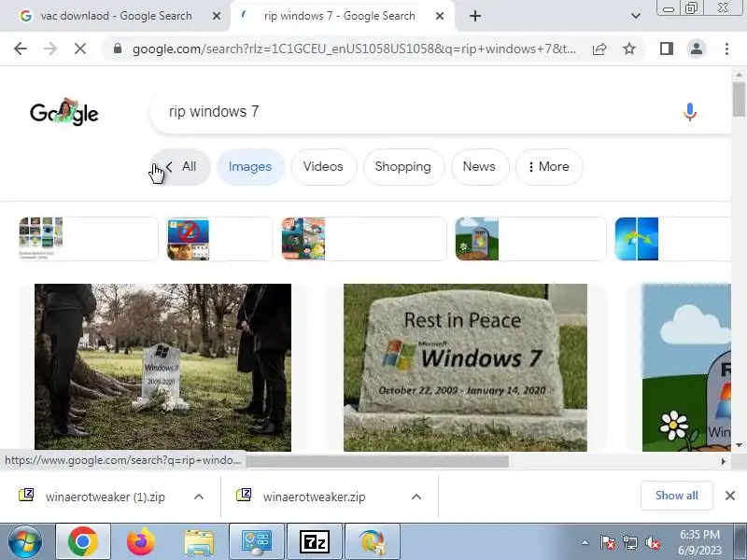Open the Control Panel taskbar icon
This screenshot has width=747, height=560.
[x=256, y=541]
